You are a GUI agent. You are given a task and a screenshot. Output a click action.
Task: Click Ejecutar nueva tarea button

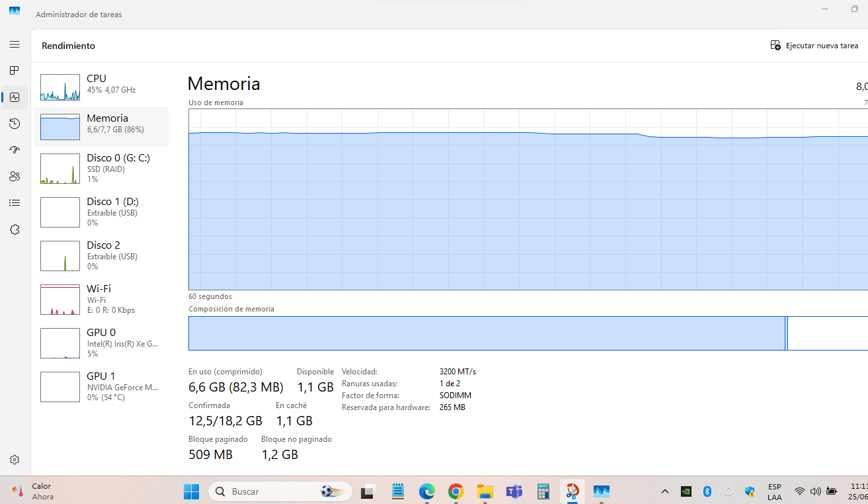pos(814,46)
